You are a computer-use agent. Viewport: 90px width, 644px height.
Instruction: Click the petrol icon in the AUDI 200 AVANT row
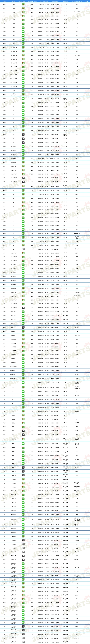pyautogui.click(x=23, y=94)
